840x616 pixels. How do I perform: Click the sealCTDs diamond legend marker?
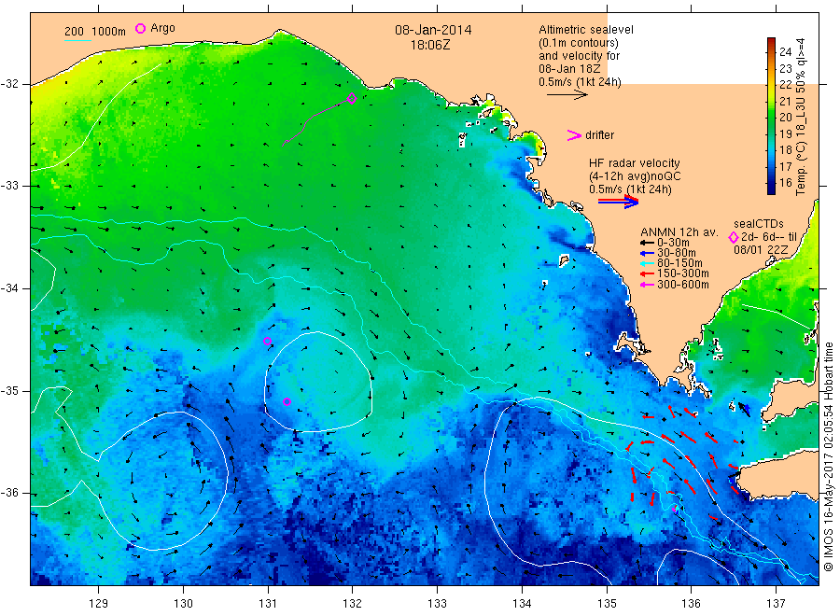click(734, 237)
